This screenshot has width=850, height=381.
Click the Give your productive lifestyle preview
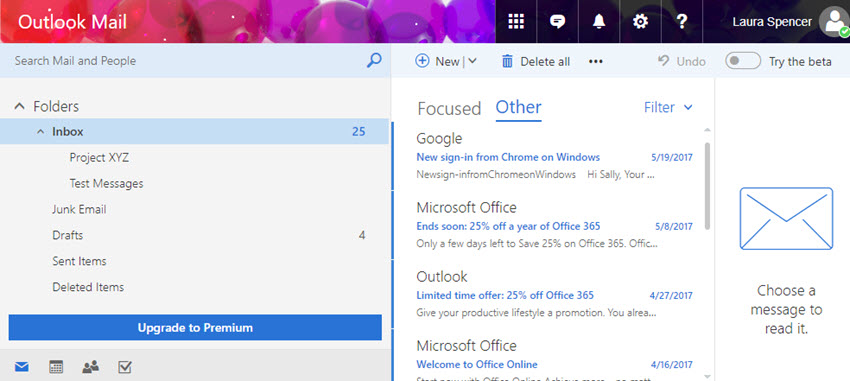click(x=537, y=313)
